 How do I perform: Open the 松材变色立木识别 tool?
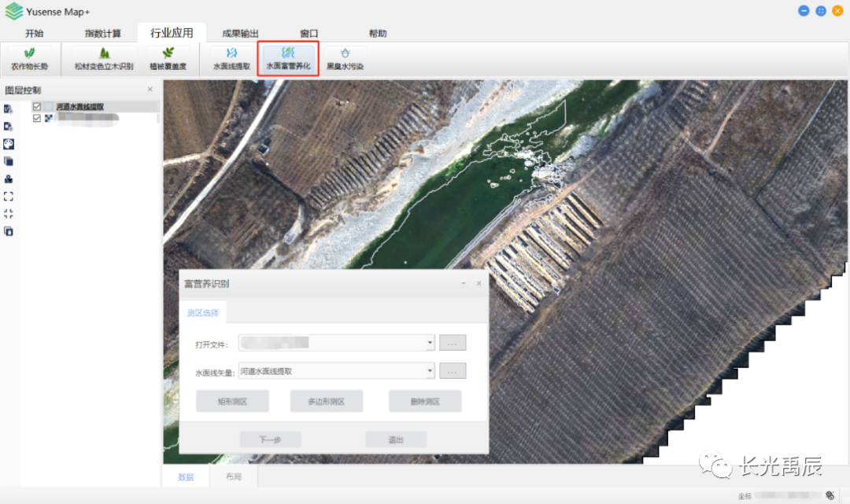(104, 59)
